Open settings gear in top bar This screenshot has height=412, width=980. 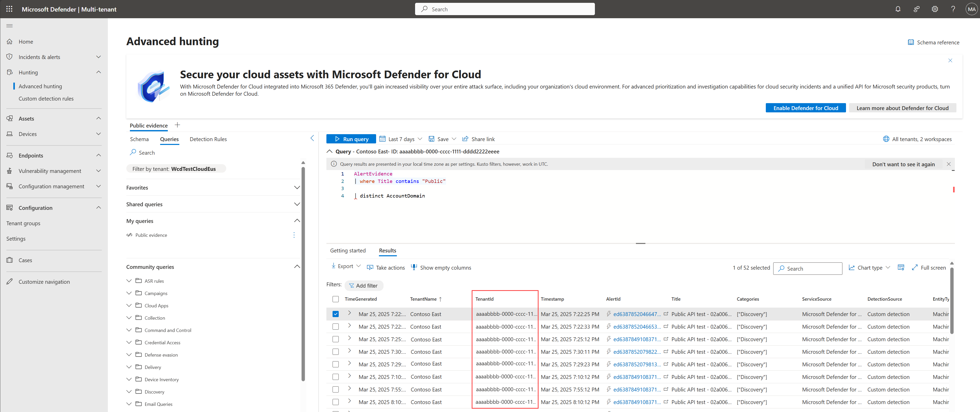pos(935,9)
